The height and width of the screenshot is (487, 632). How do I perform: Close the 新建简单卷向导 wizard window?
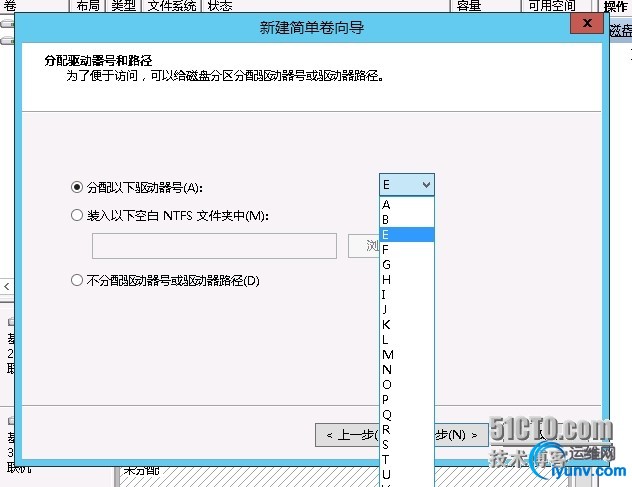point(587,23)
